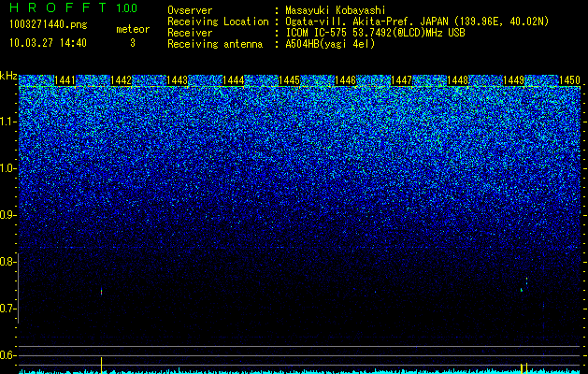Select the A504HB(yagi 4el) antenna text
The width and height of the screenshot is (588, 374).
click(330, 44)
